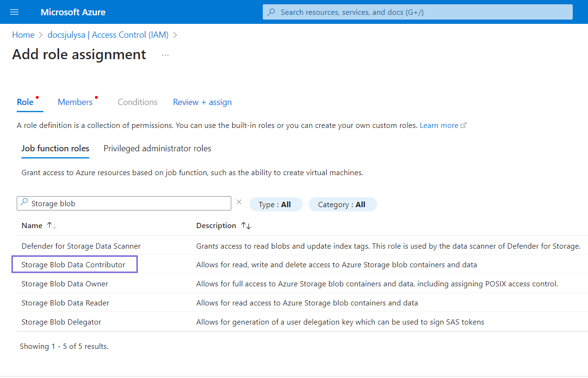Open the Learn more link

click(439, 125)
